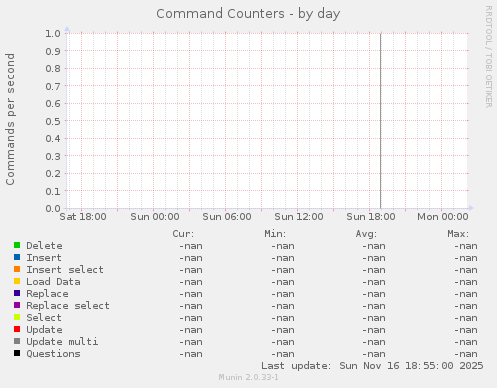Click the Avg: column header
The width and height of the screenshot is (497, 388).
click(x=366, y=234)
